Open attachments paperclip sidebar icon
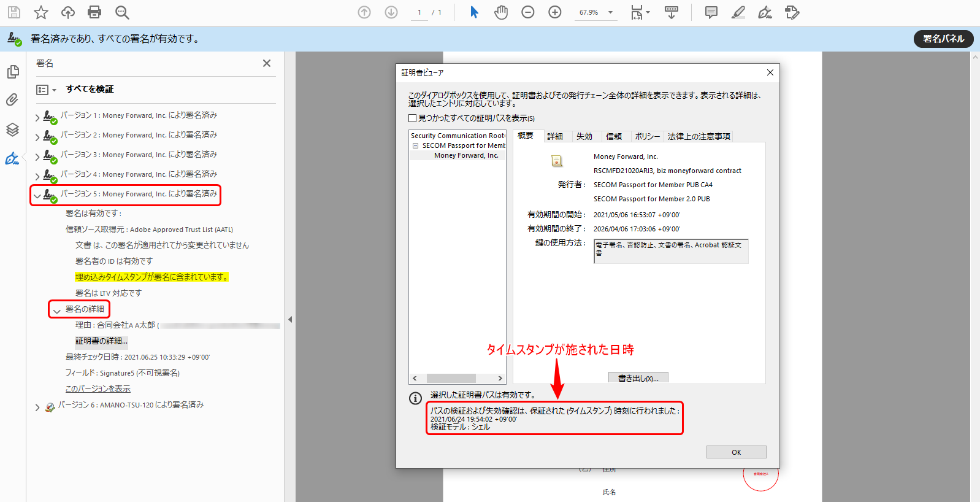980x502 pixels. click(12, 100)
